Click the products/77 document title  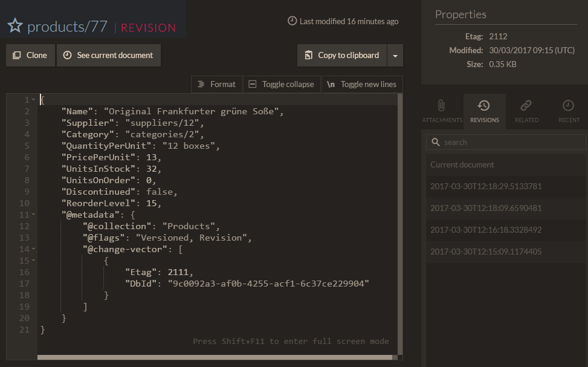coord(68,27)
